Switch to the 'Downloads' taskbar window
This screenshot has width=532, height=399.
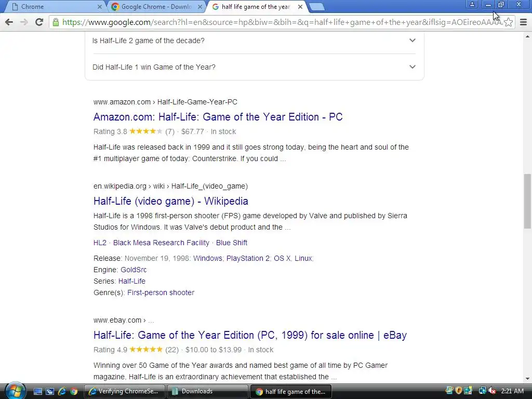pyautogui.click(x=207, y=392)
